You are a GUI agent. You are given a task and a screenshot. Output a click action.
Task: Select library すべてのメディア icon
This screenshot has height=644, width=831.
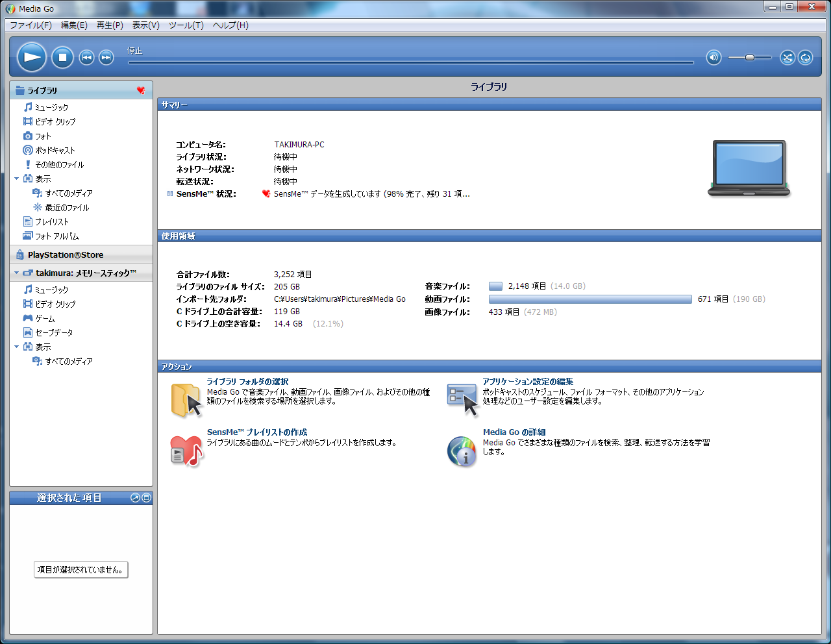point(38,193)
